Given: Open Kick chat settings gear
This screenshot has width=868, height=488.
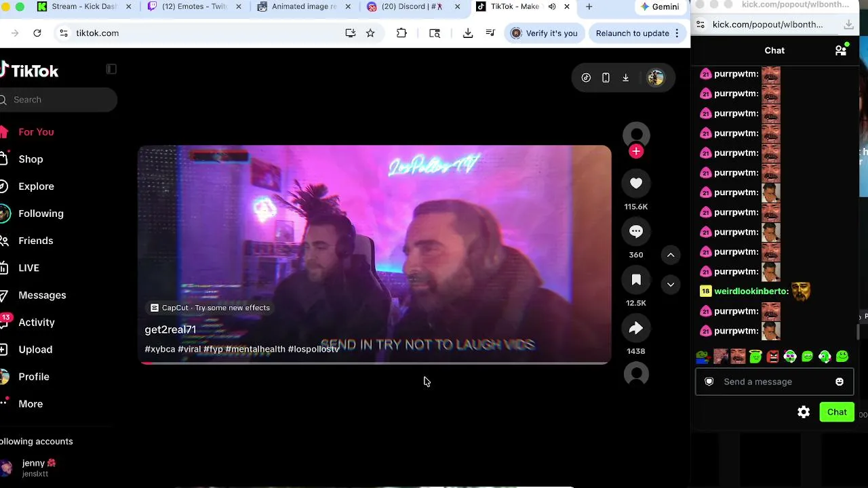Looking at the screenshot, I should click(x=804, y=412).
